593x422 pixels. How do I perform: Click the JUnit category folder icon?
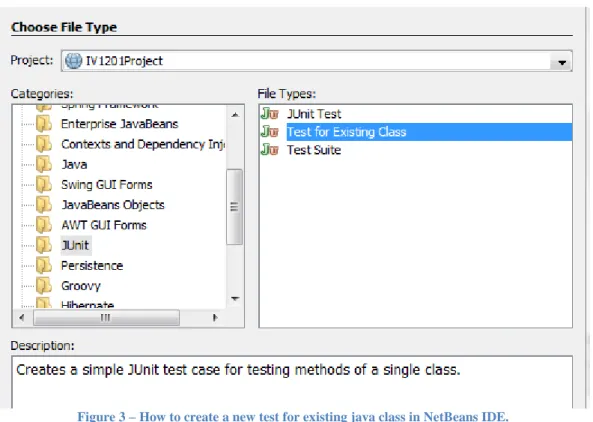(x=44, y=245)
